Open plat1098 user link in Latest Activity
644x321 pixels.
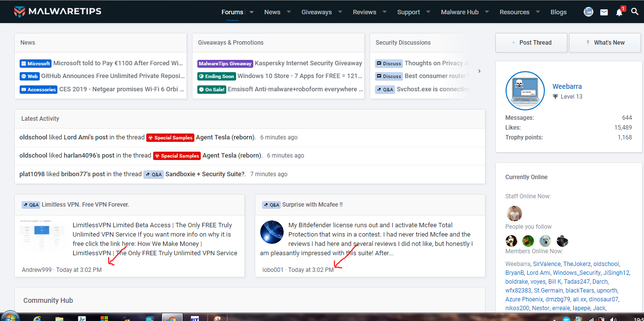tap(32, 174)
